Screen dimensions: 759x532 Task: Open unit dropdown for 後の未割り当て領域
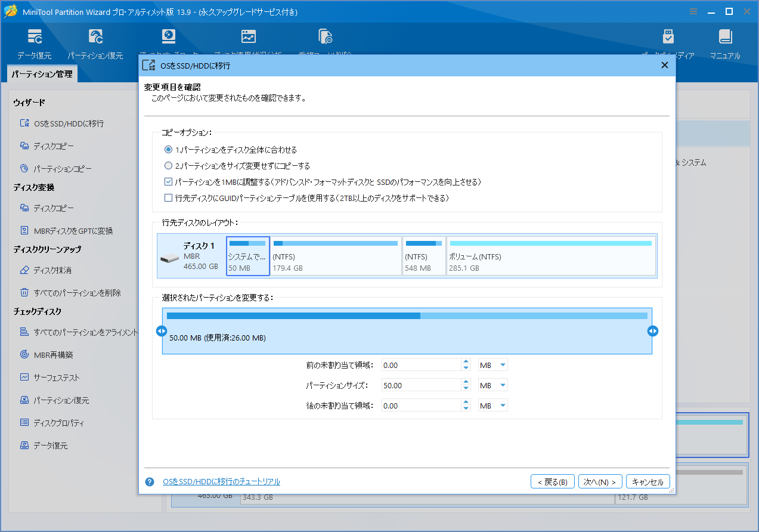click(503, 406)
